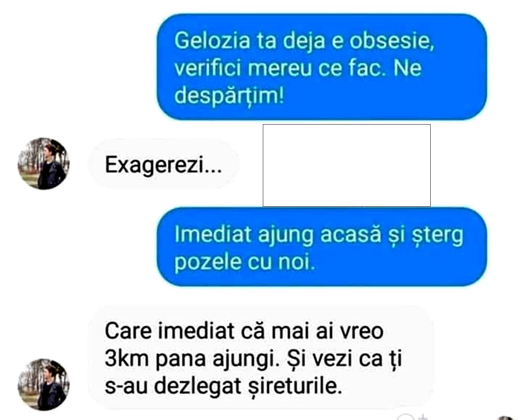Viewport: 522px width, 420px height.
Task: Tap the avatar beside the shoelaces message
Action: pos(44,385)
